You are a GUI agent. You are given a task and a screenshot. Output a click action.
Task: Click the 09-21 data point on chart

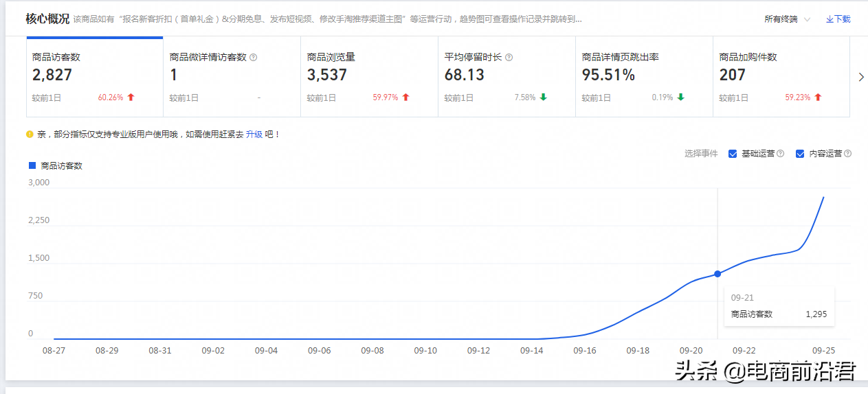717,274
